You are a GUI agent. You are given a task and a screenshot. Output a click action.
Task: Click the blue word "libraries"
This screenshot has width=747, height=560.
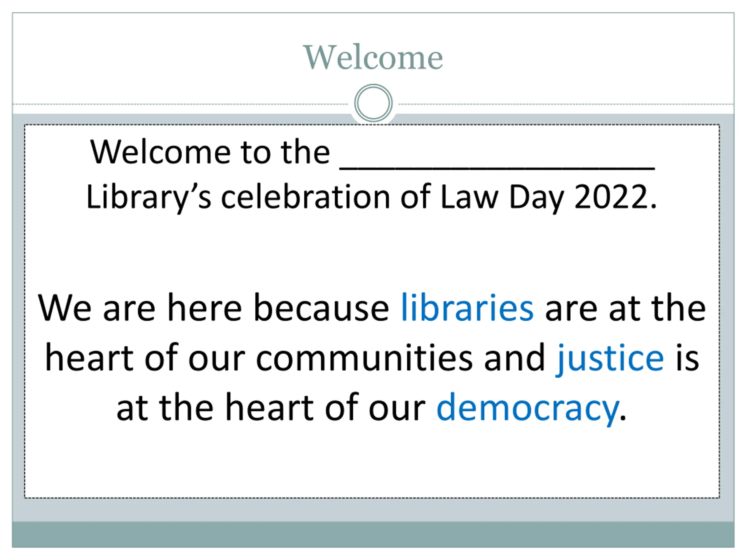(467, 307)
